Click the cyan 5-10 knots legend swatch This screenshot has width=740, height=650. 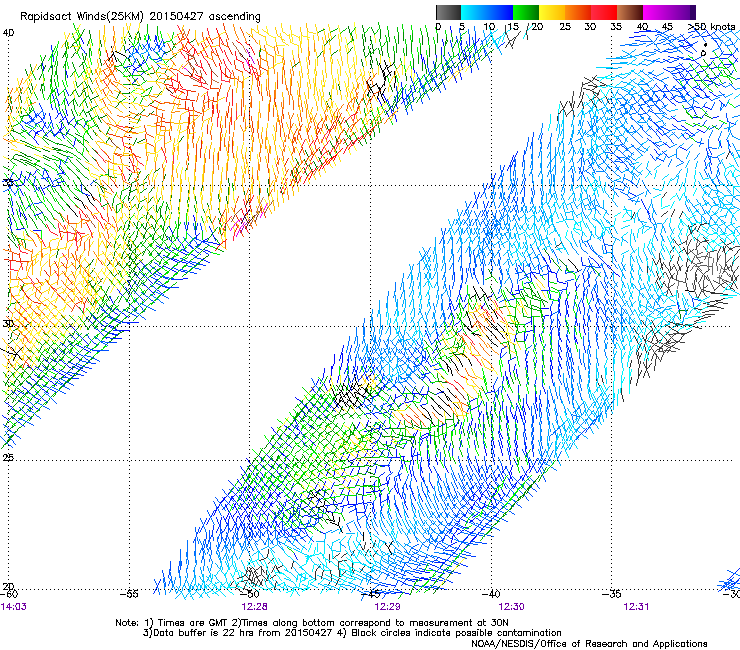pos(474,12)
